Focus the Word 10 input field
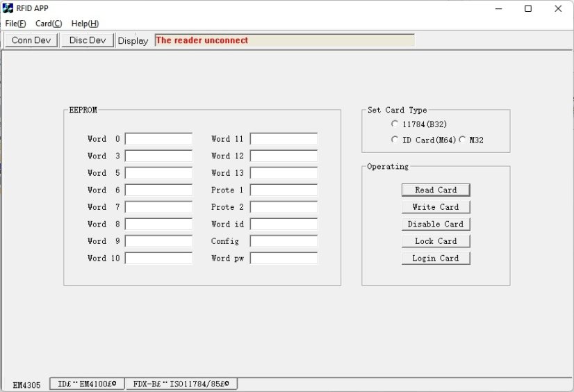Image resolution: width=574 pixels, height=392 pixels. click(158, 258)
